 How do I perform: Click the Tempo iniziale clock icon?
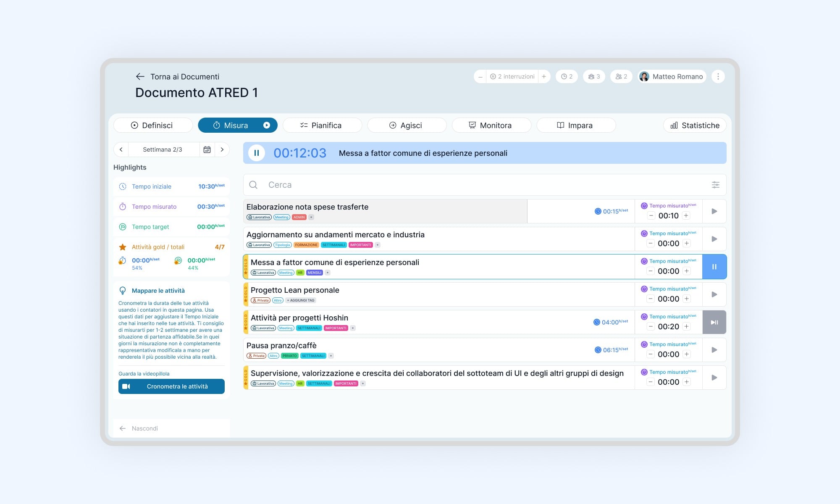(123, 186)
